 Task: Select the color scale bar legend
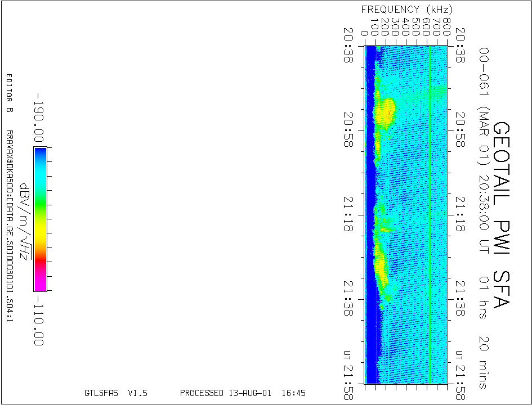(x=40, y=219)
